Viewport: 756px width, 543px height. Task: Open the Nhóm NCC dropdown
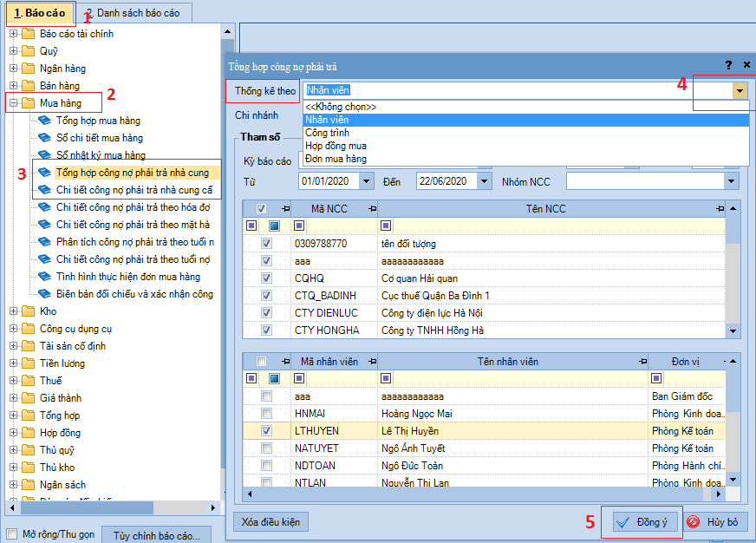coord(732,181)
